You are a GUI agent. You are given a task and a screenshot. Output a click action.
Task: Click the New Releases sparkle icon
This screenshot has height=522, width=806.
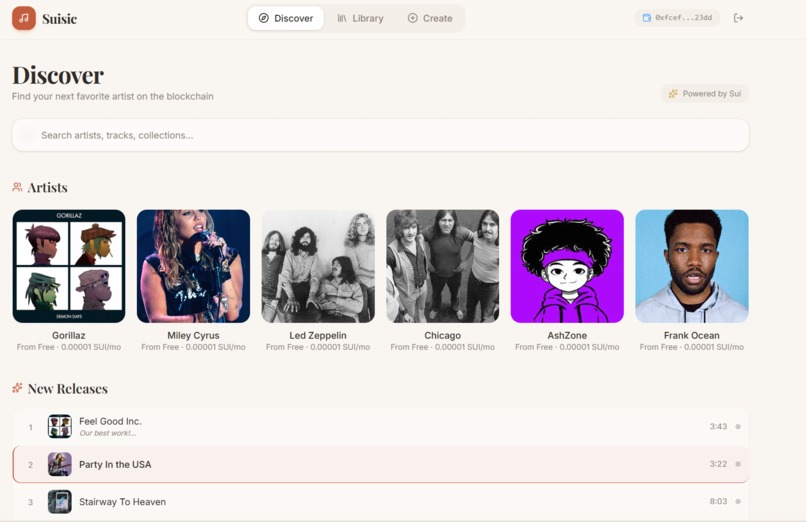point(17,388)
